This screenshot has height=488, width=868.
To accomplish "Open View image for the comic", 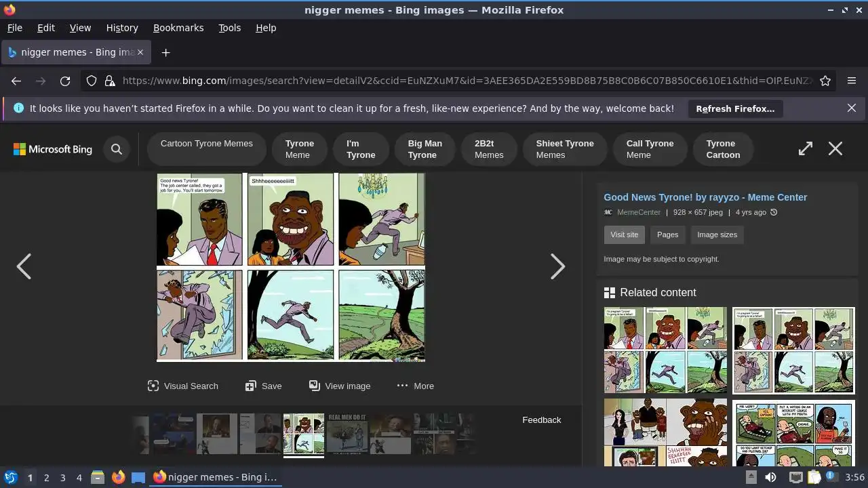I will coord(340,386).
